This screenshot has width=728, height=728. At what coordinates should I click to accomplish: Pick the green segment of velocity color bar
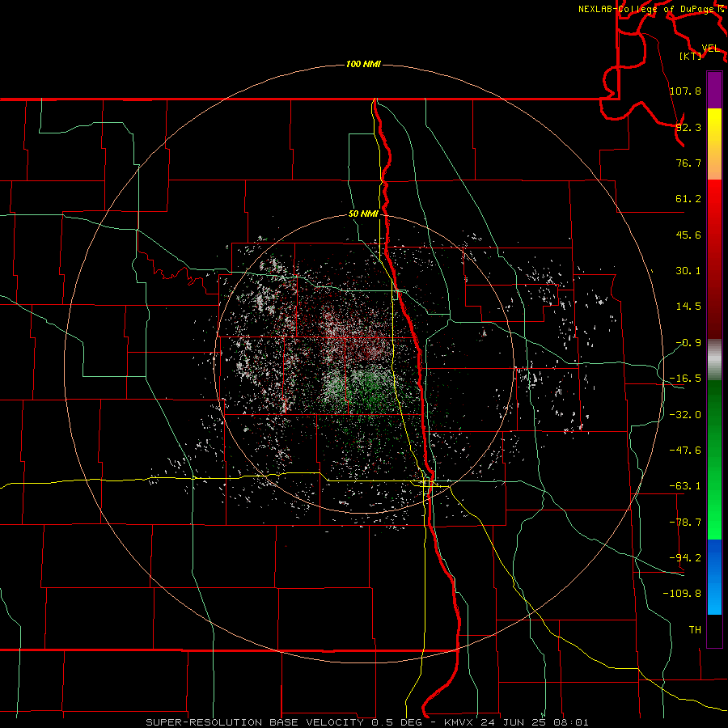pyautogui.click(x=714, y=459)
